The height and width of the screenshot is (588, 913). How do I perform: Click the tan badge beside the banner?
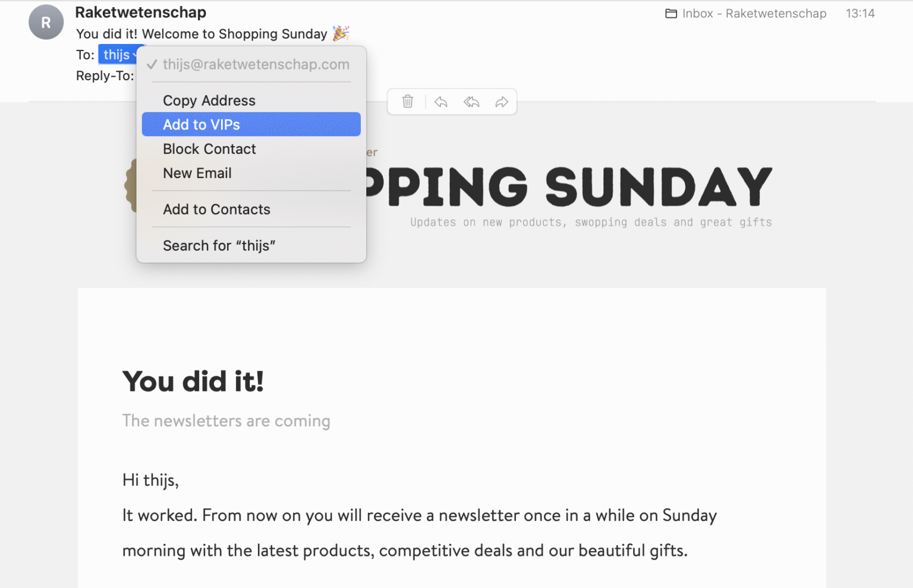(x=130, y=185)
